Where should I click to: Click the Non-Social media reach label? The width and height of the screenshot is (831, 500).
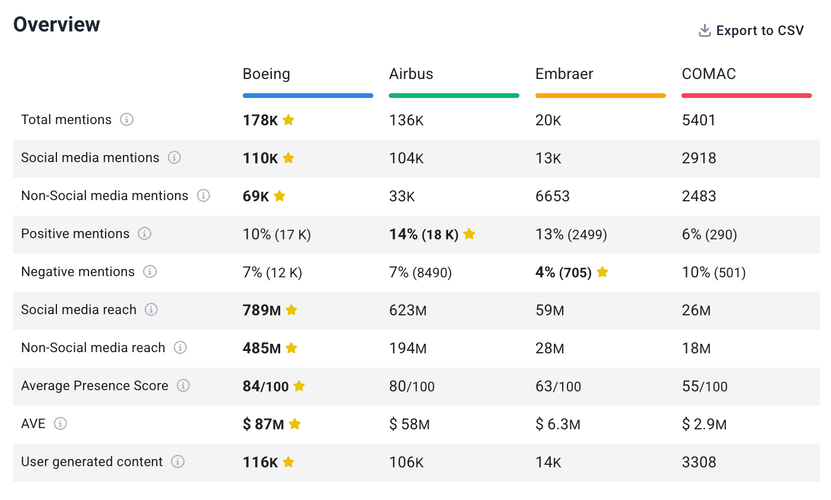[93, 348]
